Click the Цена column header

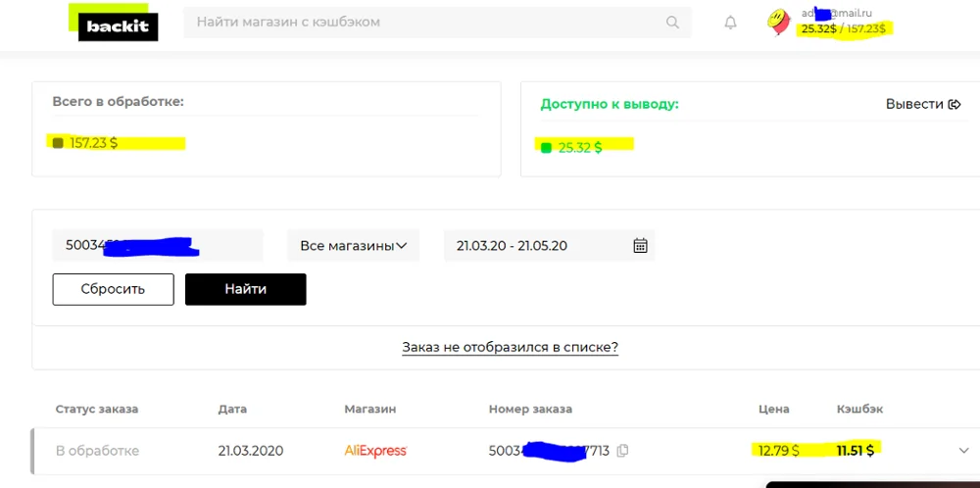pos(774,410)
